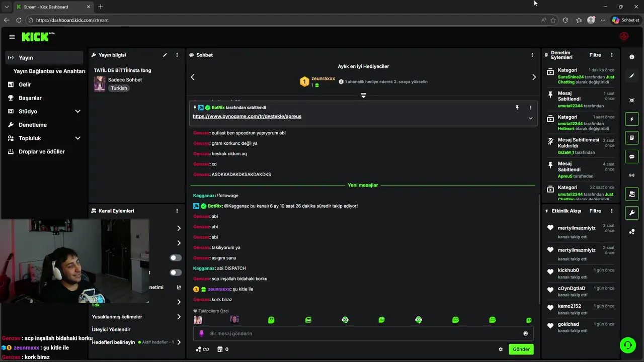
Task: Toggle the lower switch in Kanal Eylemleri
Action: [176, 273]
